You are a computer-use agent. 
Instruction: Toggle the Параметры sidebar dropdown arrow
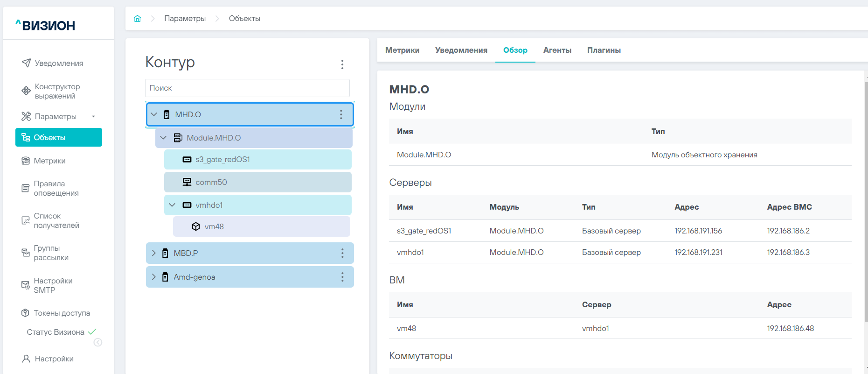click(93, 116)
